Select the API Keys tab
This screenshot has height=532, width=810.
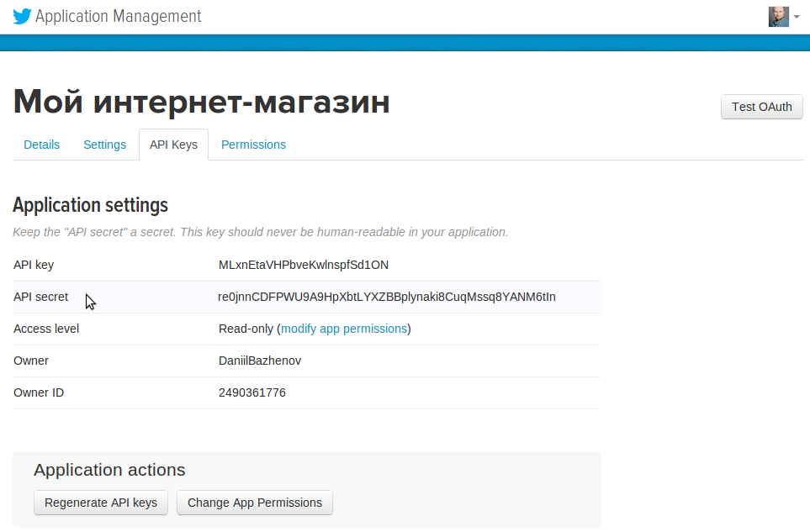coord(173,145)
